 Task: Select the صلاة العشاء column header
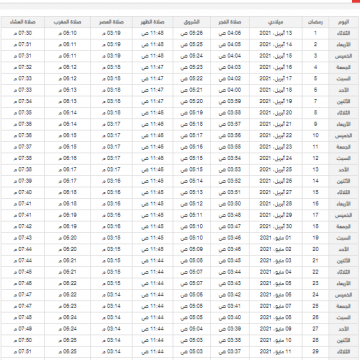pyautogui.click(x=23, y=22)
